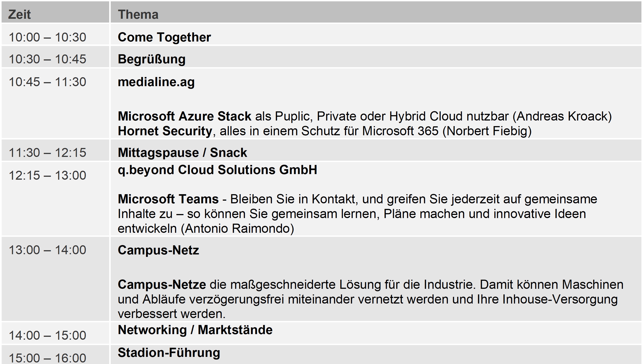
Task: Click the Antonio Raimondo speaker name
Action: point(237,229)
